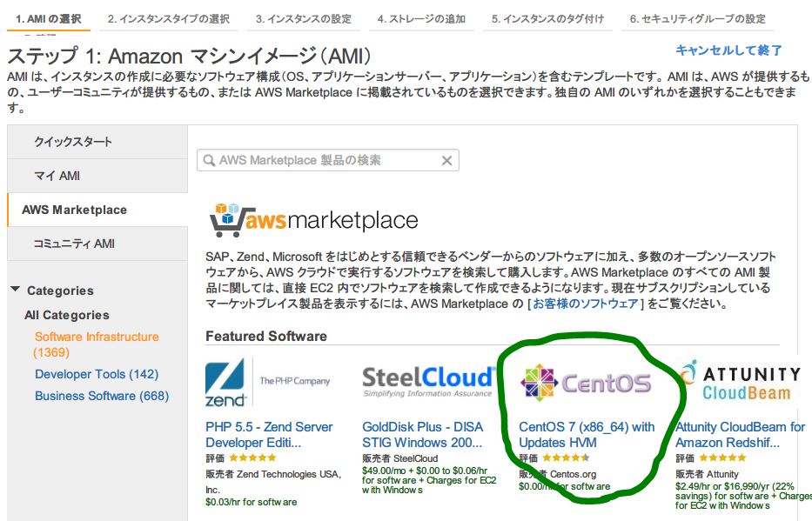This screenshot has width=812, height=521.
Task: Open the Zend logo thumbnail
Action: [x=268, y=382]
